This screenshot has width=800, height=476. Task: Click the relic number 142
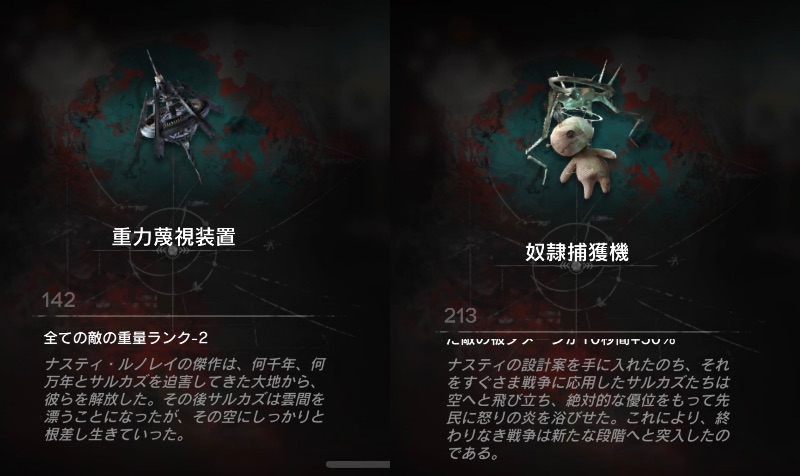[x=59, y=300]
